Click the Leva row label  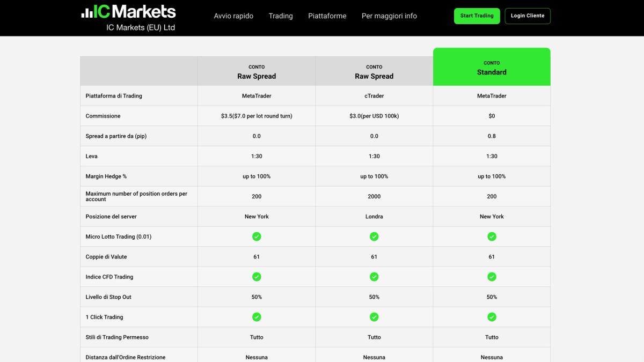91,156
